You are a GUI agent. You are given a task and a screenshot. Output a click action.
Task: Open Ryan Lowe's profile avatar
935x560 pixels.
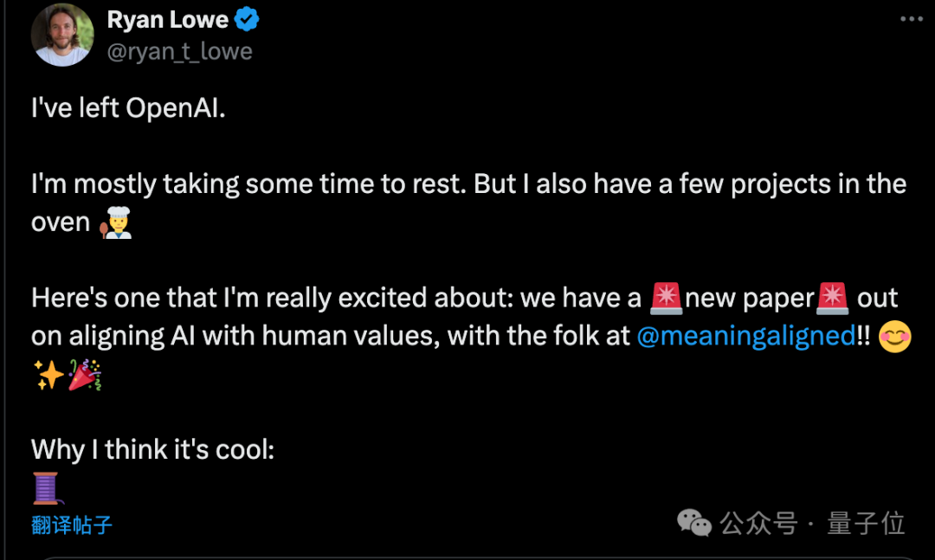62,35
